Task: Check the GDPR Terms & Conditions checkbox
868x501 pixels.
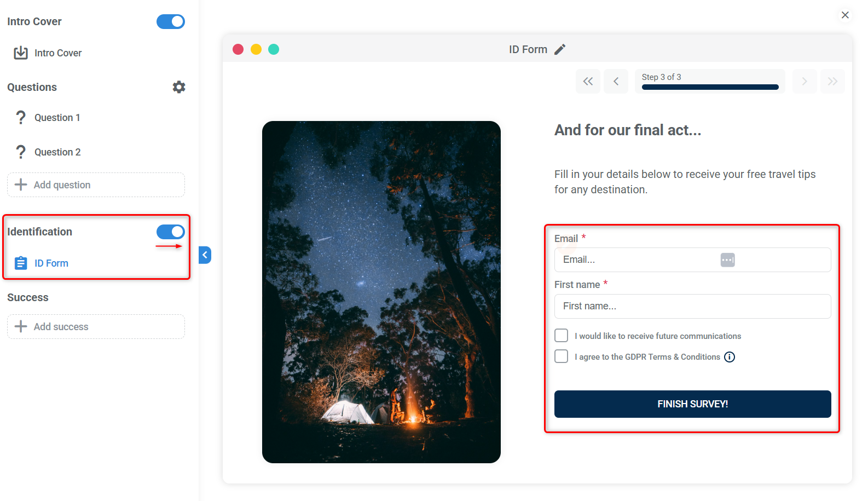Action: click(x=562, y=356)
